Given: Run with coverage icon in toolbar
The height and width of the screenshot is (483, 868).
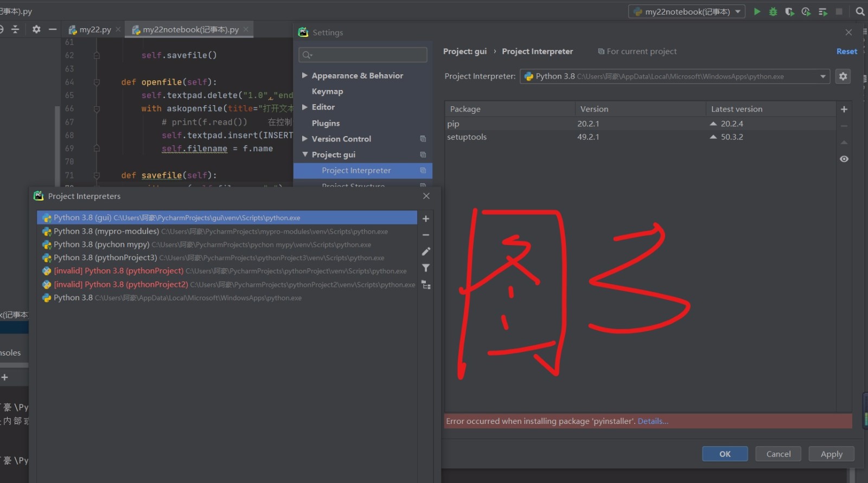Looking at the screenshot, I should pyautogui.click(x=789, y=11).
